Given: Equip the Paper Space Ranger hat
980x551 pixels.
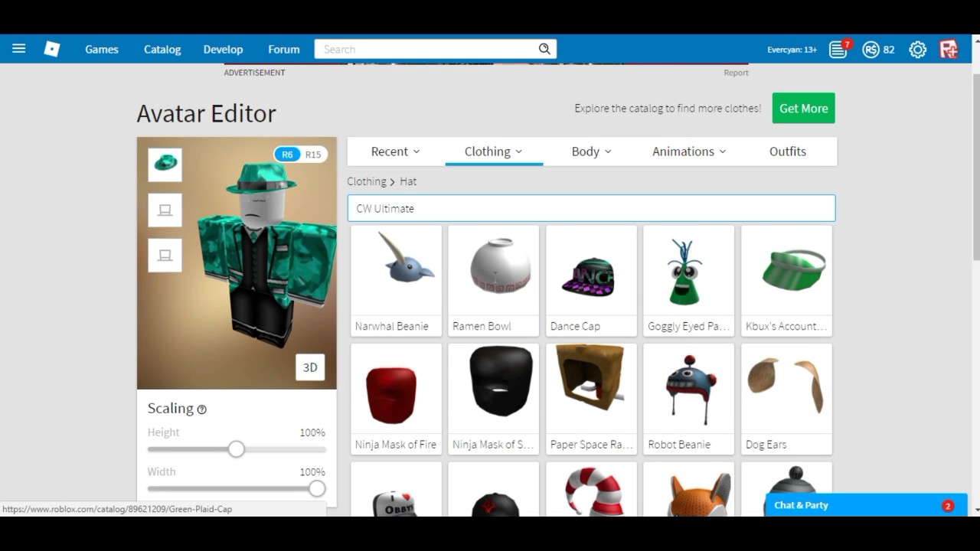Looking at the screenshot, I should [592, 389].
